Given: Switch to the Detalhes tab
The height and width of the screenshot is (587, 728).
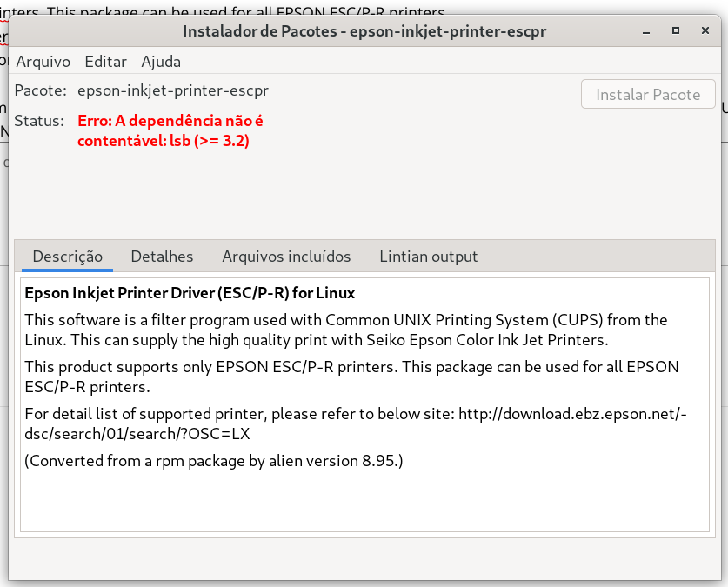Looking at the screenshot, I should click(x=162, y=257).
